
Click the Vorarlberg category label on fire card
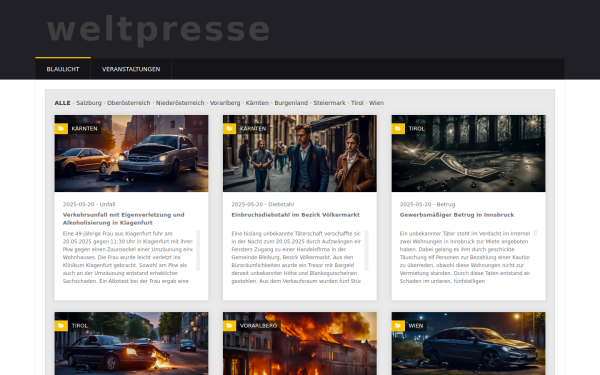click(258, 326)
